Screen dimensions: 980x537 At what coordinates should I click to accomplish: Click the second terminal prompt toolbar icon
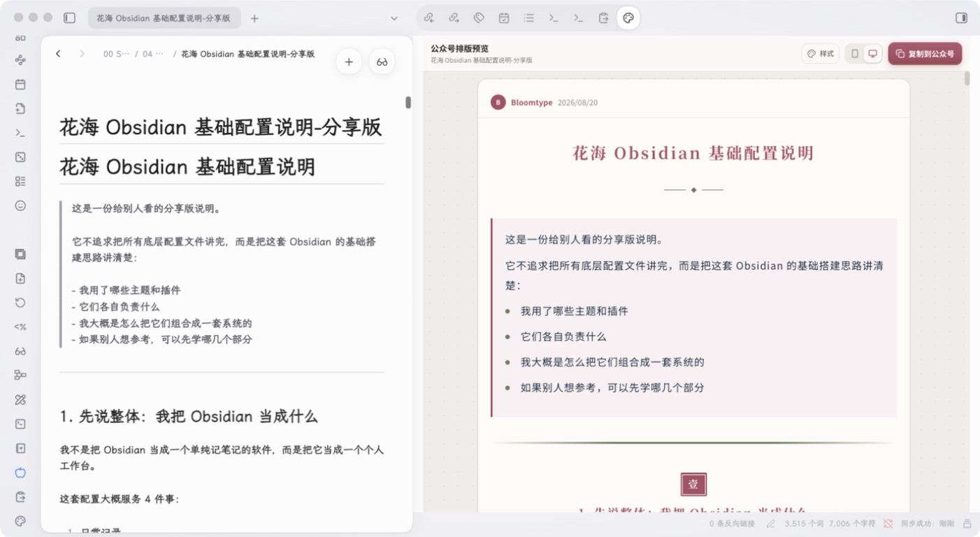click(x=578, y=18)
